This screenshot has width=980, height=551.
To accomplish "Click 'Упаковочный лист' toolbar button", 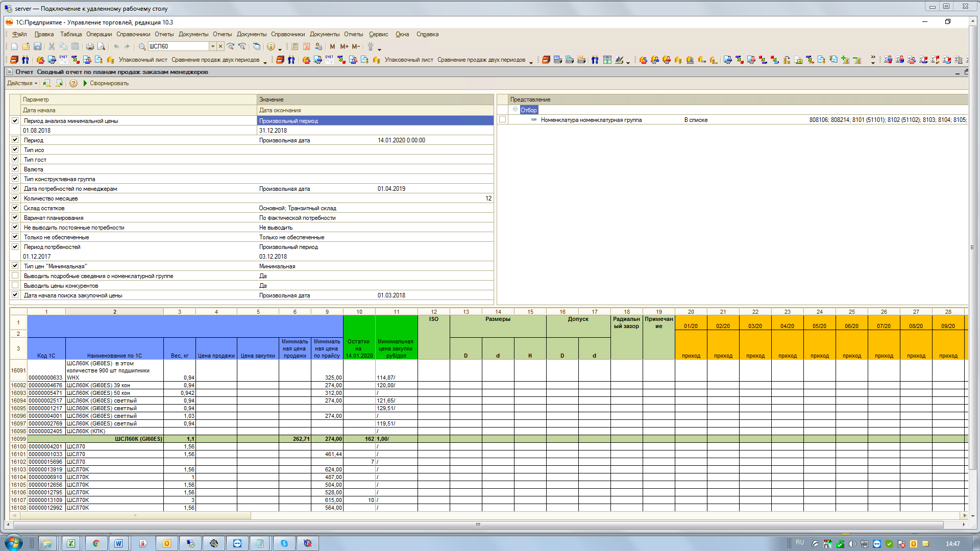I will click(x=142, y=60).
